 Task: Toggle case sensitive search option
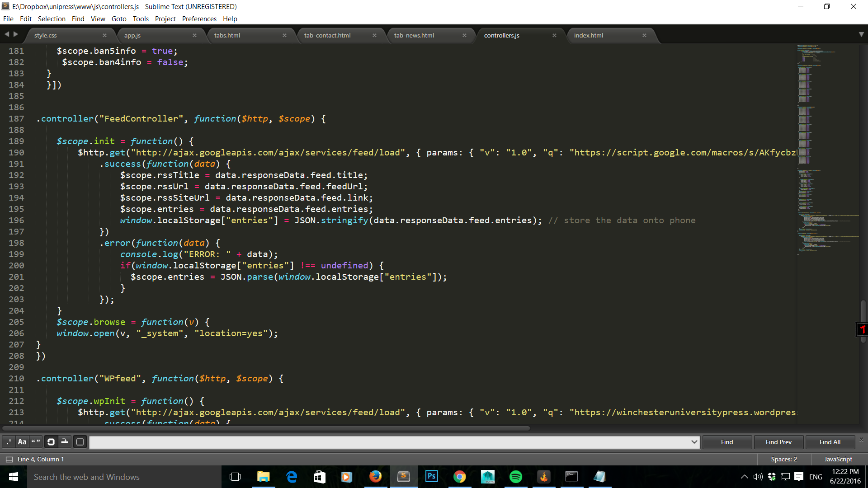[x=22, y=442]
